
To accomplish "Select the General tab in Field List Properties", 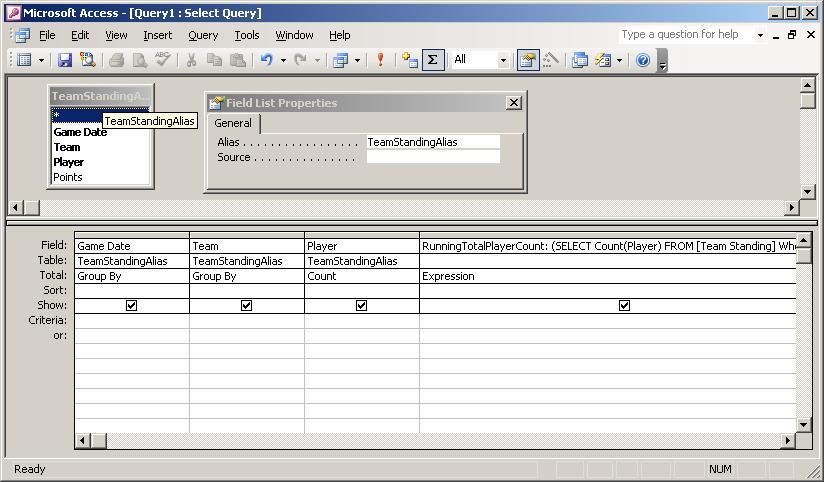I will (x=233, y=123).
